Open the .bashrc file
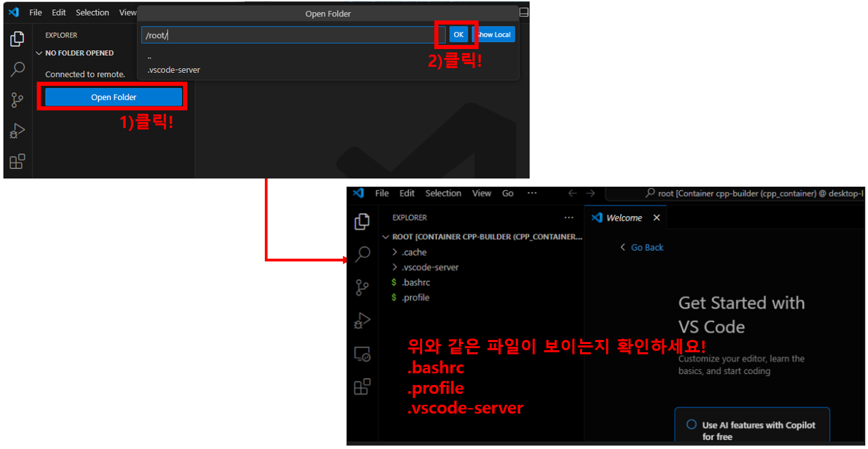The width and height of the screenshot is (868, 449). (415, 282)
